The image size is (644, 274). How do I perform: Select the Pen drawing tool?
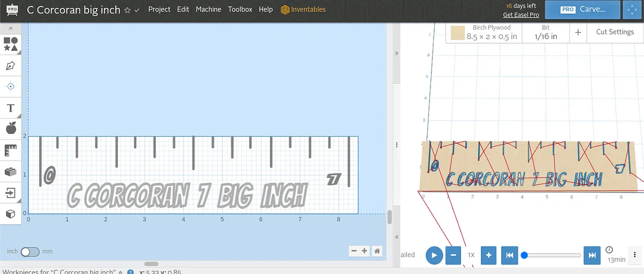10,66
